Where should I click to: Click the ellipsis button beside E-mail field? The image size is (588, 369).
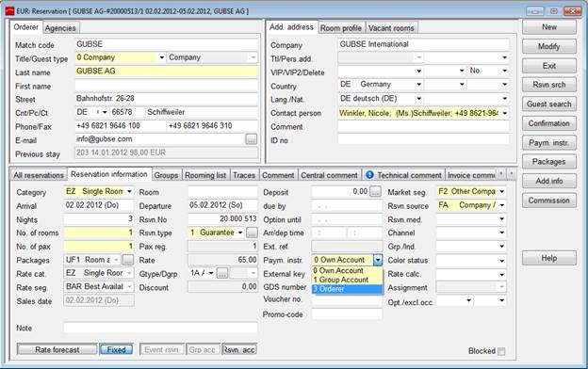251,139
